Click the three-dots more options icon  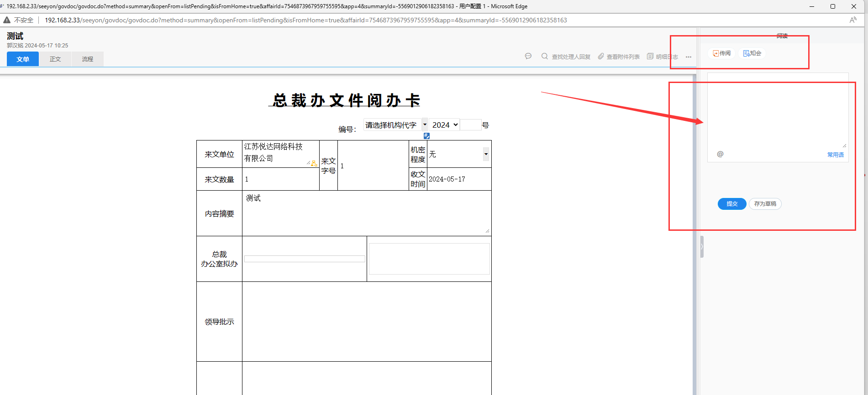tap(689, 57)
